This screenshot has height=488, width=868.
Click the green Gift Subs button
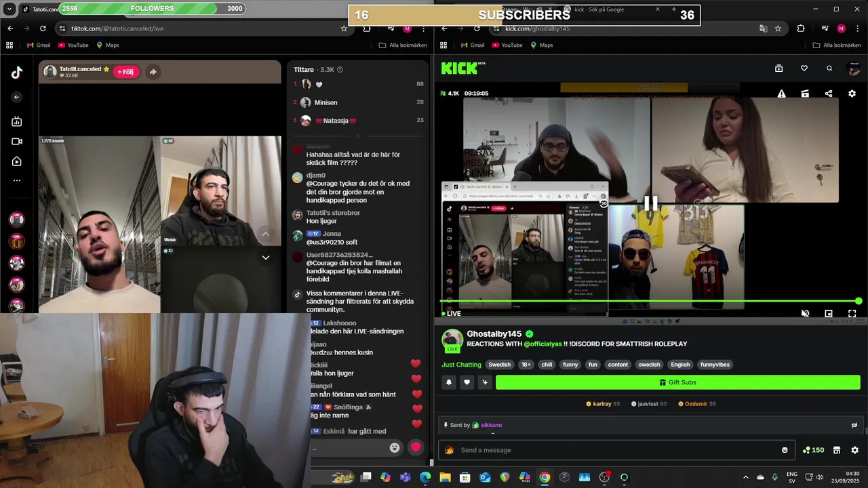click(x=677, y=382)
